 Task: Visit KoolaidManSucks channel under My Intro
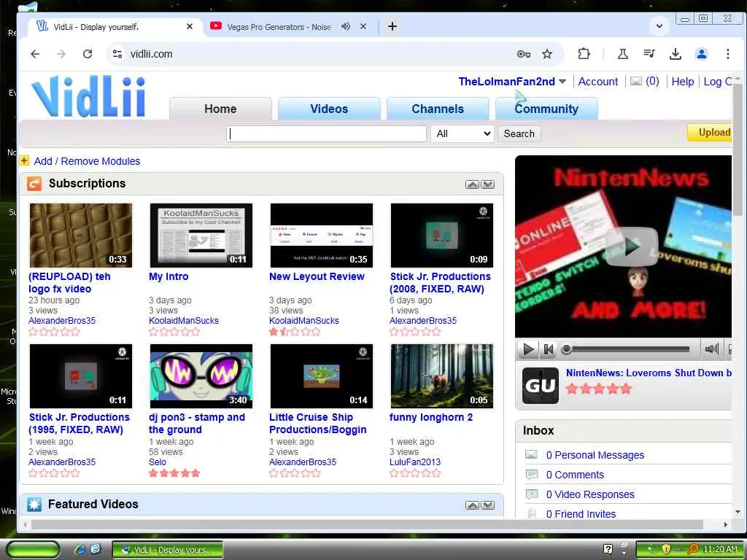(184, 321)
